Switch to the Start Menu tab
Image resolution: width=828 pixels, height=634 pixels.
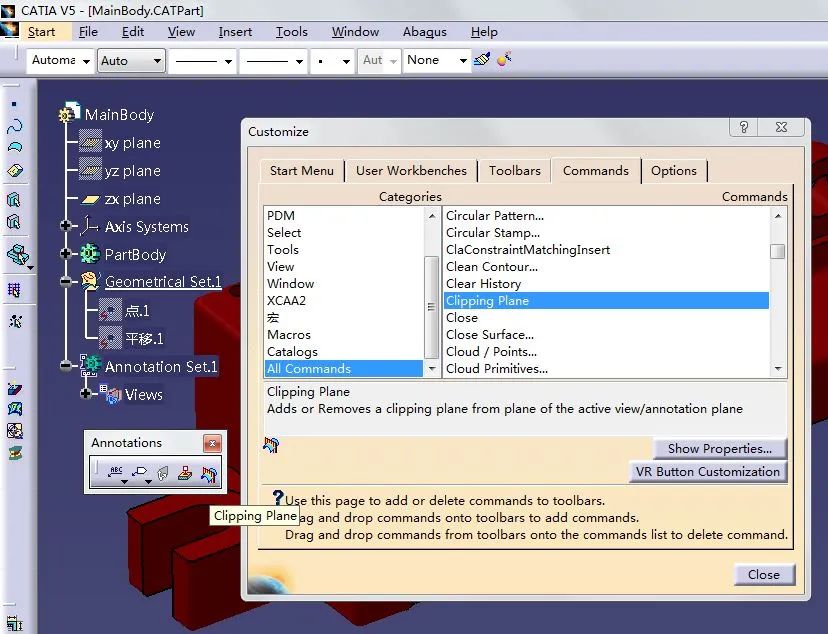(x=302, y=171)
